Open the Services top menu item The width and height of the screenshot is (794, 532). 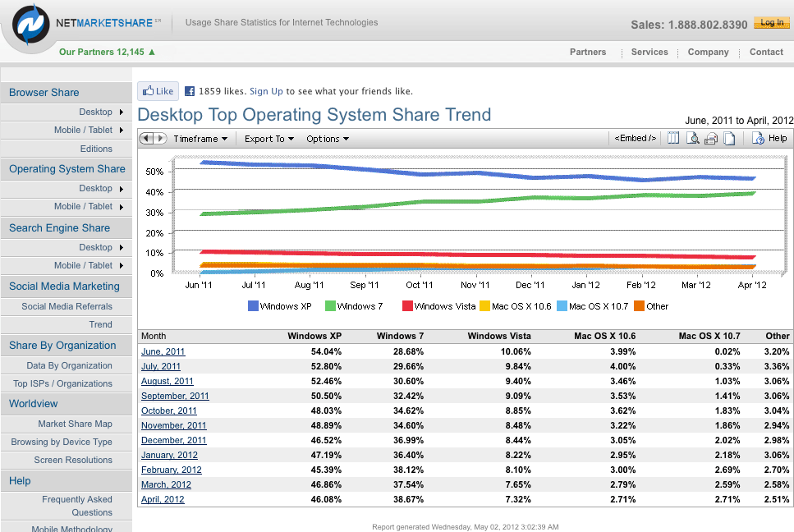coord(649,52)
